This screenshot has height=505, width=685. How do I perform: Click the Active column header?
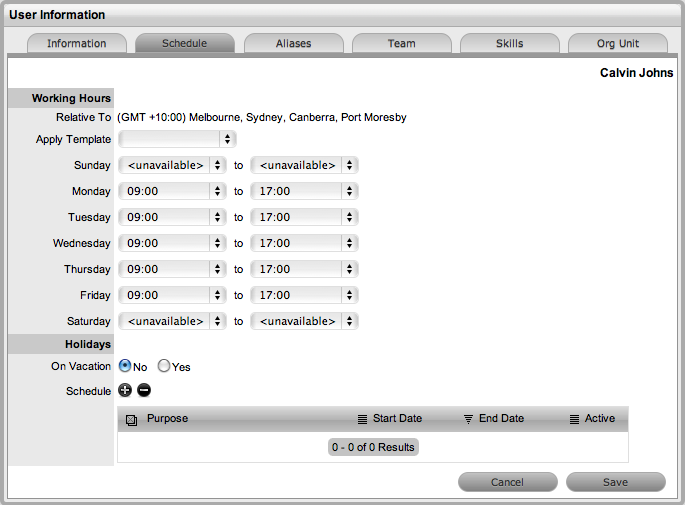pyautogui.click(x=600, y=418)
